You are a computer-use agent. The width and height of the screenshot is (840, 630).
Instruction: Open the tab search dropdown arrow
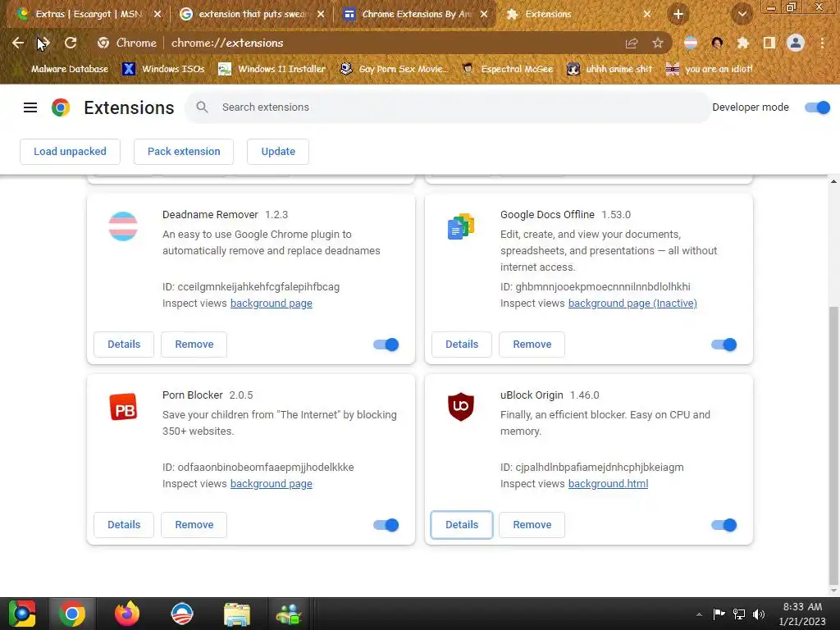click(742, 15)
